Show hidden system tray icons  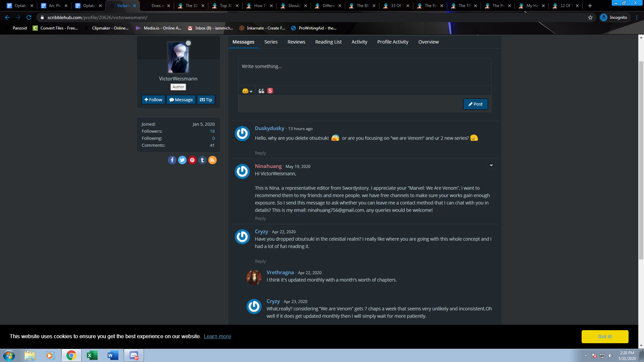pos(586,356)
